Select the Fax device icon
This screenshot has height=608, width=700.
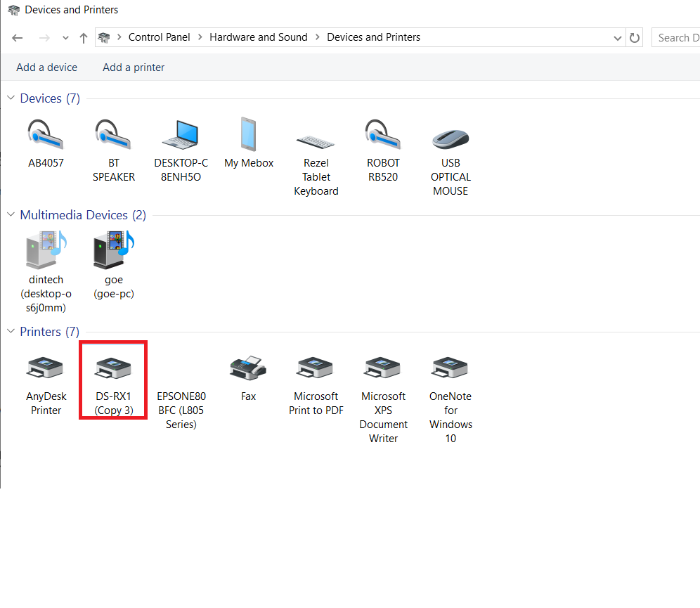coord(248,368)
